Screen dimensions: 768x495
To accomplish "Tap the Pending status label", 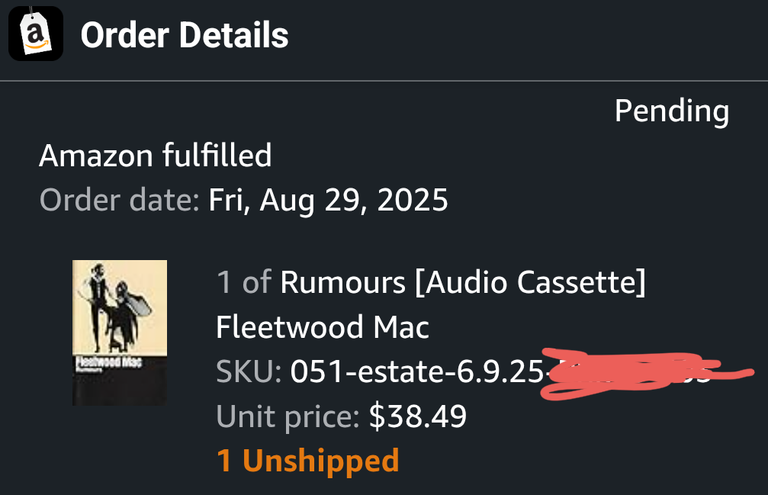I will [x=672, y=112].
